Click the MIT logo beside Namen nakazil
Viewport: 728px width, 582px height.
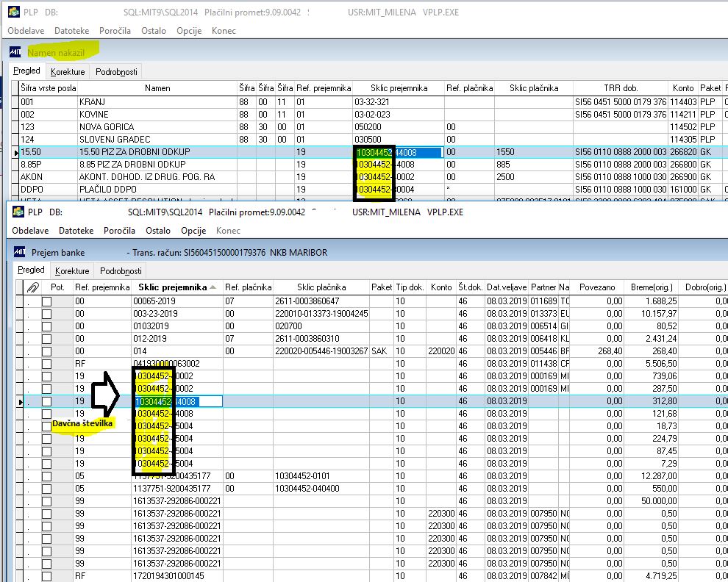click(15, 52)
